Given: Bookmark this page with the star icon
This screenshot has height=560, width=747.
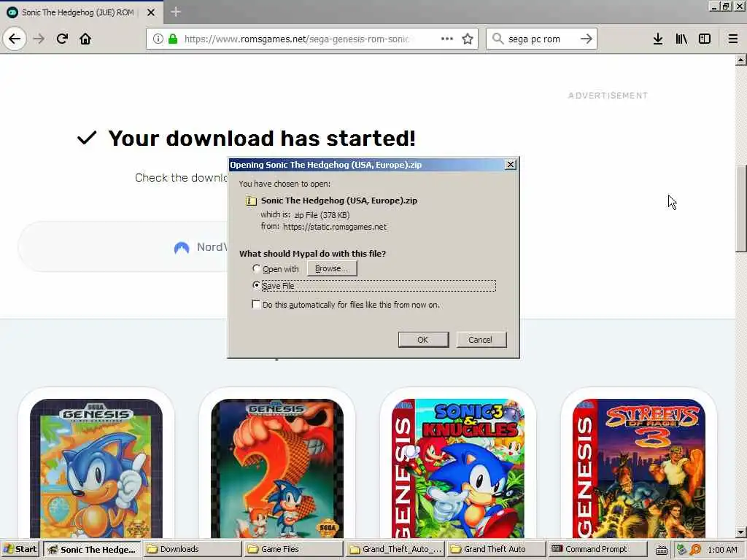Looking at the screenshot, I should click(x=468, y=39).
